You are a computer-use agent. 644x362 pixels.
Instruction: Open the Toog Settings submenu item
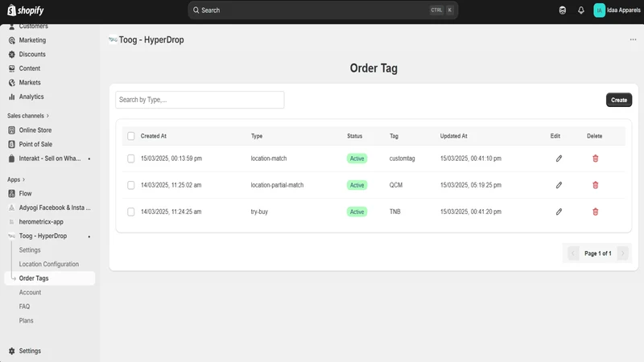pos(30,250)
